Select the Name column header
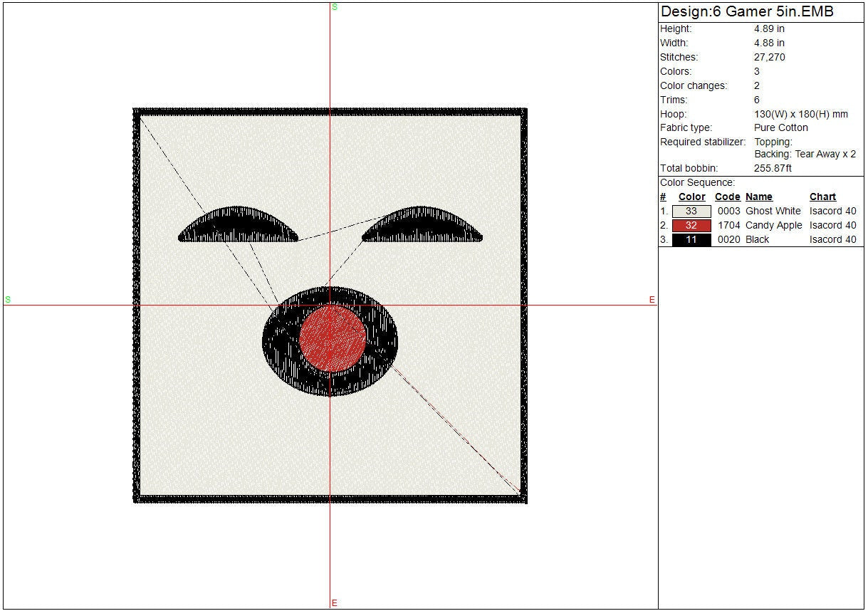This screenshot has height=611, width=868. (758, 197)
